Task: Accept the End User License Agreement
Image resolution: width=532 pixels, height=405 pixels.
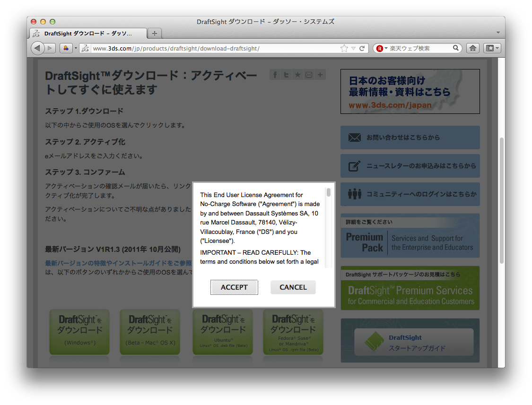Action: tap(234, 287)
